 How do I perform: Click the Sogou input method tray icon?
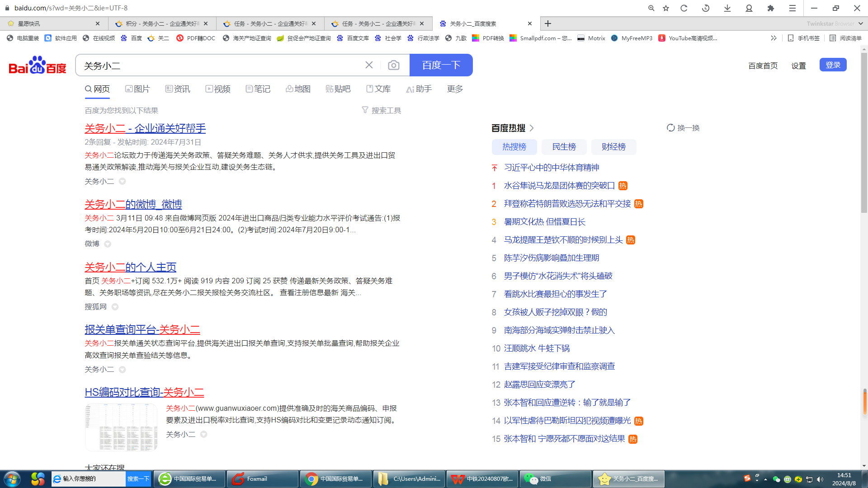coord(747,478)
